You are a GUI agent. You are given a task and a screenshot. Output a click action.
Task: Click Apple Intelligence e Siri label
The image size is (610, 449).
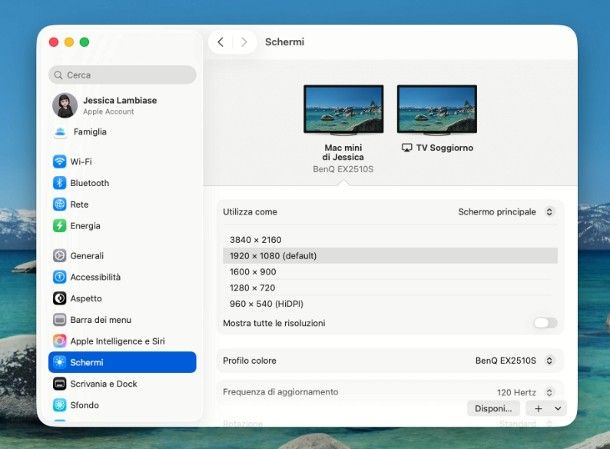[x=117, y=341]
